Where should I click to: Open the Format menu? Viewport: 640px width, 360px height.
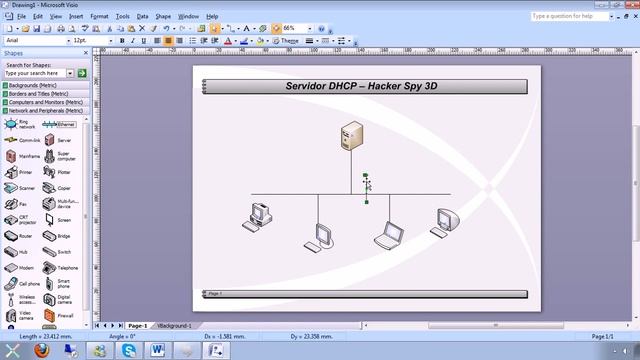pos(99,16)
